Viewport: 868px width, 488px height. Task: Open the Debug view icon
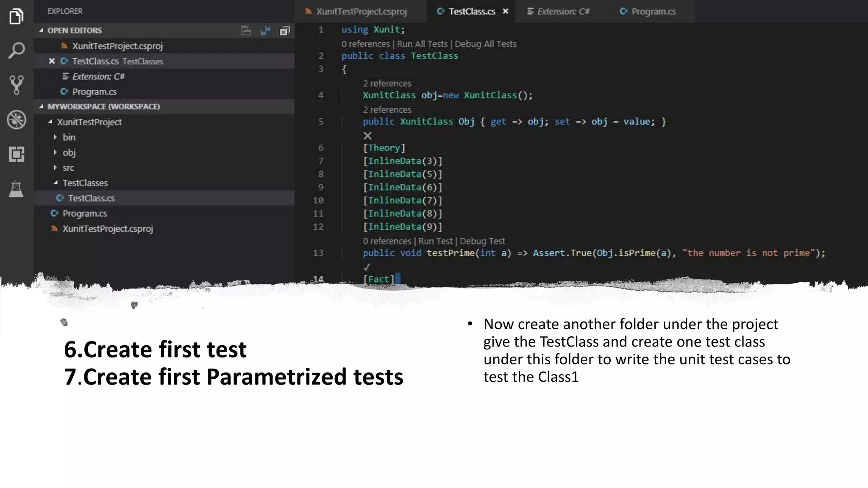tap(16, 120)
